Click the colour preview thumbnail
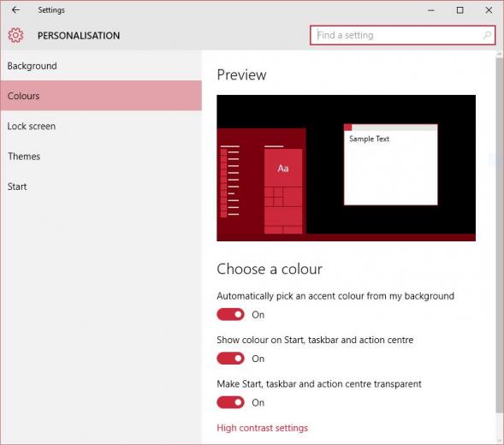The height and width of the screenshot is (445, 504). click(x=347, y=168)
